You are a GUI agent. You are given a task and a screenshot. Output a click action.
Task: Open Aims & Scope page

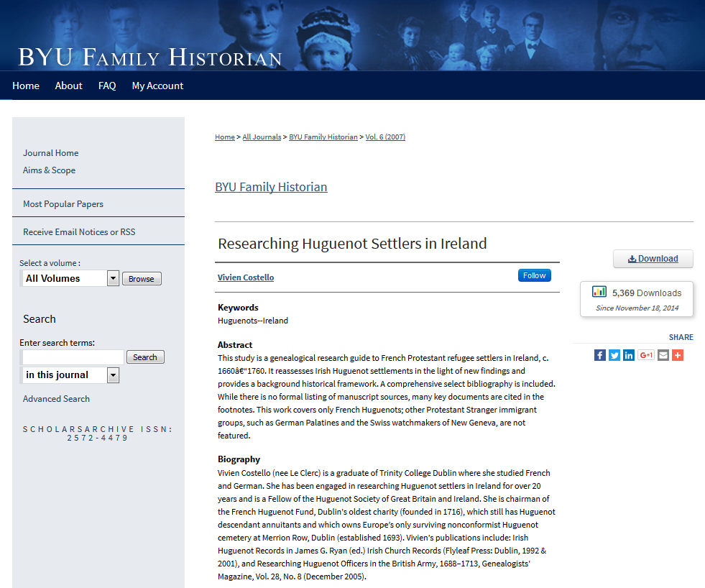(49, 170)
